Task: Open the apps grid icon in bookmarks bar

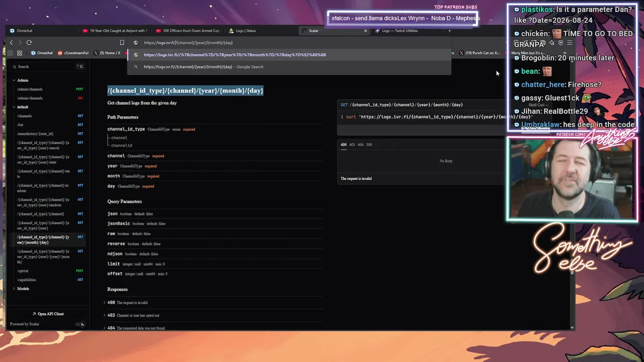Action: click(x=20, y=53)
